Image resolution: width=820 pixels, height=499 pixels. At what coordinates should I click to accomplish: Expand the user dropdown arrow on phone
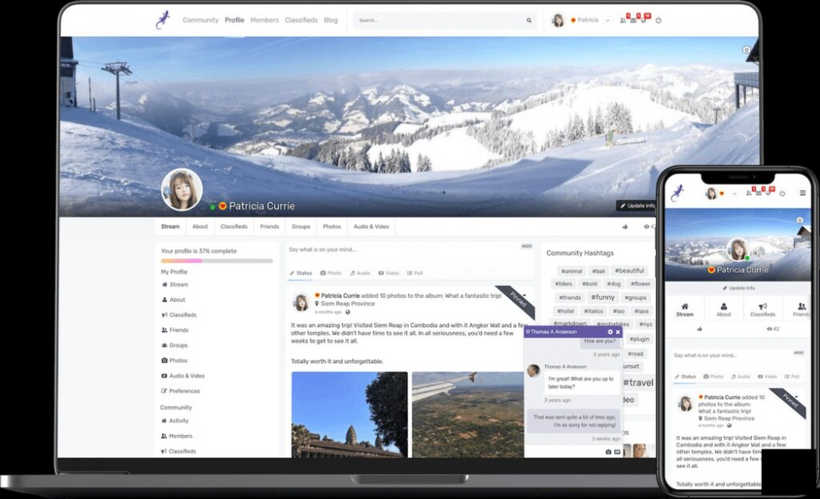[x=734, y=193]
